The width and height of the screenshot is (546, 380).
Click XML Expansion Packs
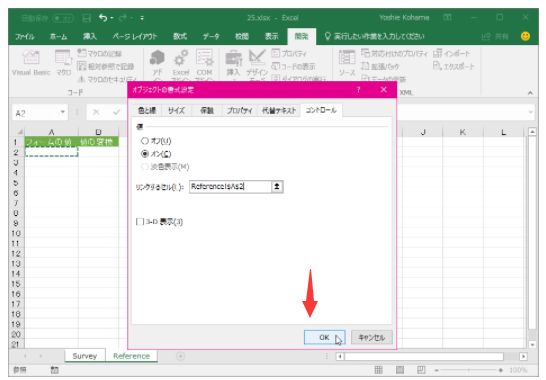[380, 66]
